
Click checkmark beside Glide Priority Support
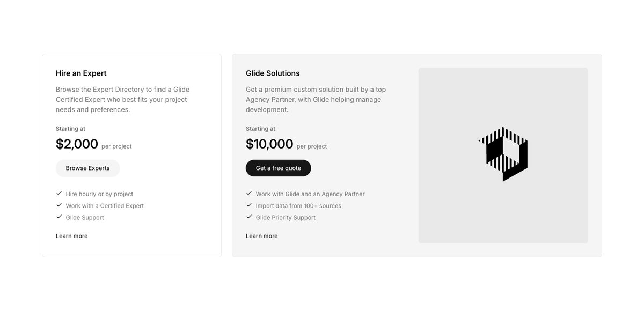[x=249, y=217]
